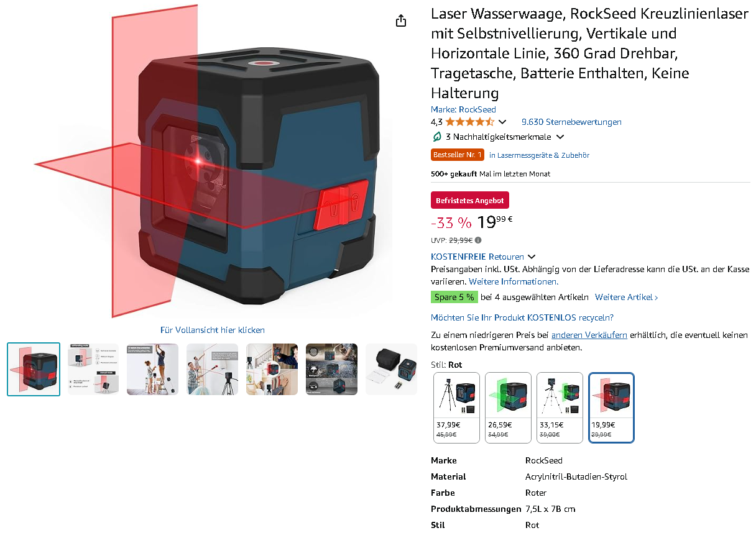Select the tripod with red laser style
This screenshot has height=533, width=756.
(456, 408)
